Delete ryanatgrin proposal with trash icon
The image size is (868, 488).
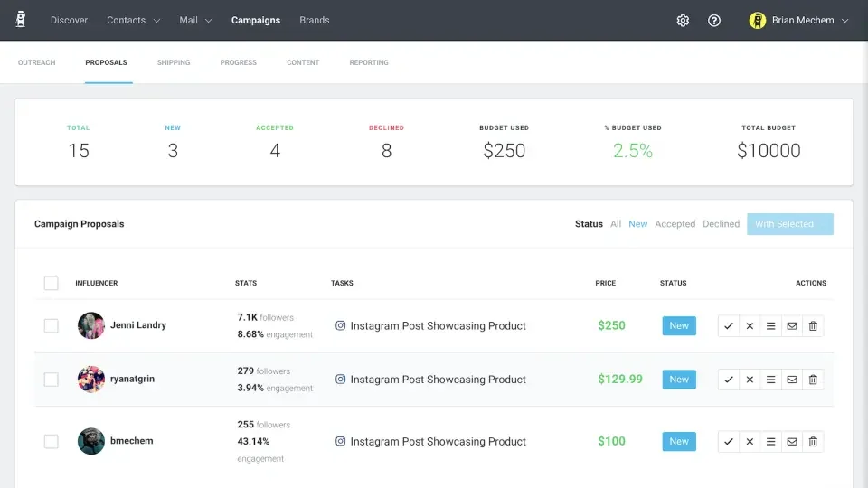pyautogui.click(x=813, y=380)
